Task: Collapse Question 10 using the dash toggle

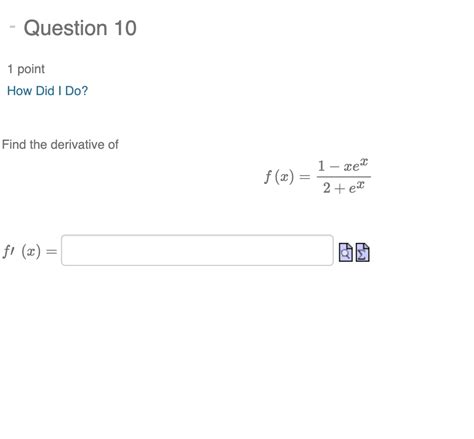Action: click(13, 27)
